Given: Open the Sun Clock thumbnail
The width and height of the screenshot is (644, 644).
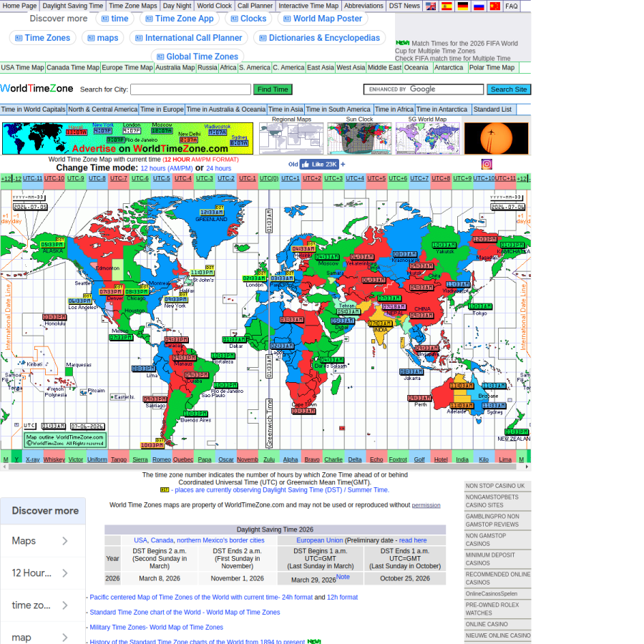Looking at the screenshot, I should pos(359,138).
